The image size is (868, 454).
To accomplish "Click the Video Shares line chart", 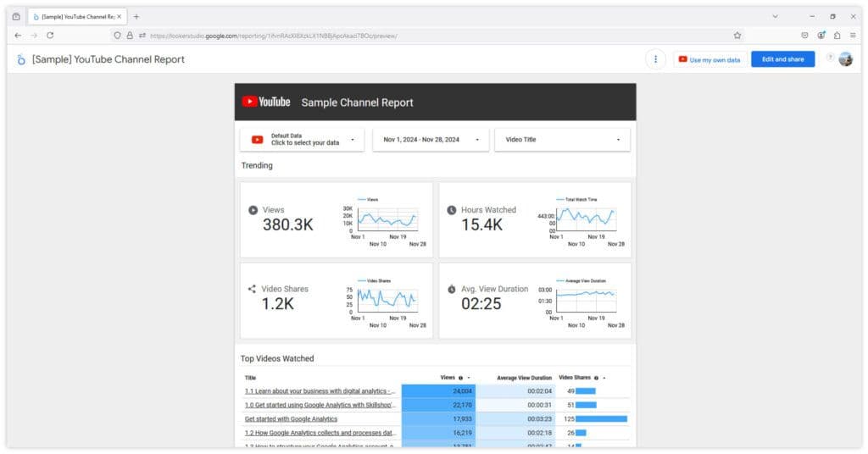I will tap(387, 301).
